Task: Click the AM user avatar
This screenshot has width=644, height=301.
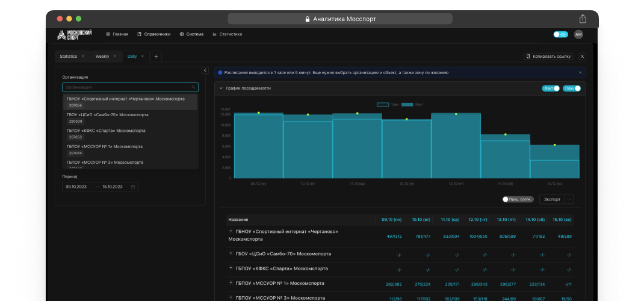Action: 578,34
